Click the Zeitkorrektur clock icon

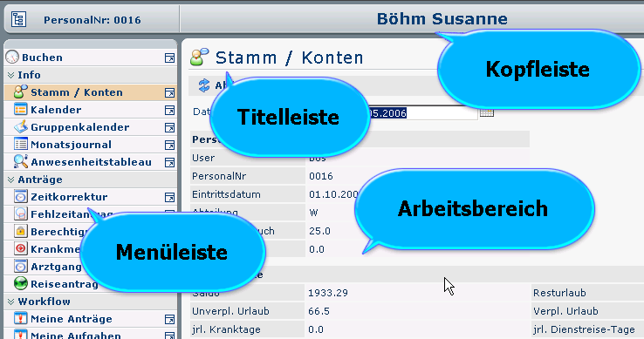click(x=21, y=197)
